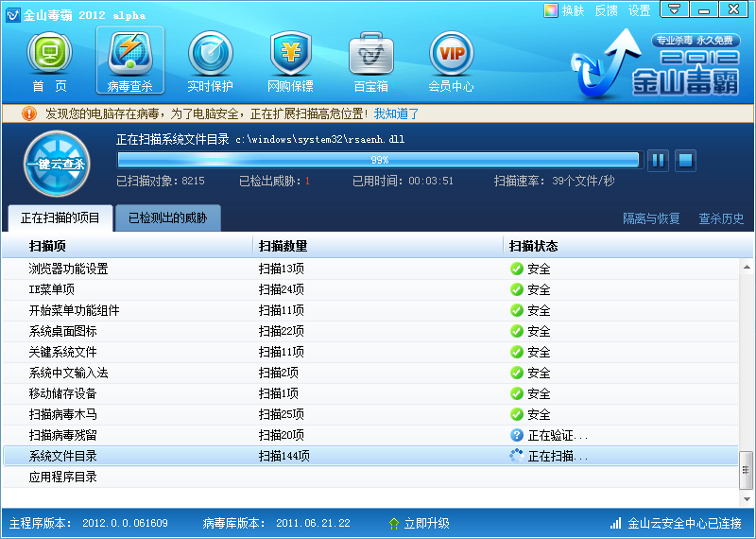Select the 移动储存设备 row
The image size is (756, 539).
click(x=370, y=393)
